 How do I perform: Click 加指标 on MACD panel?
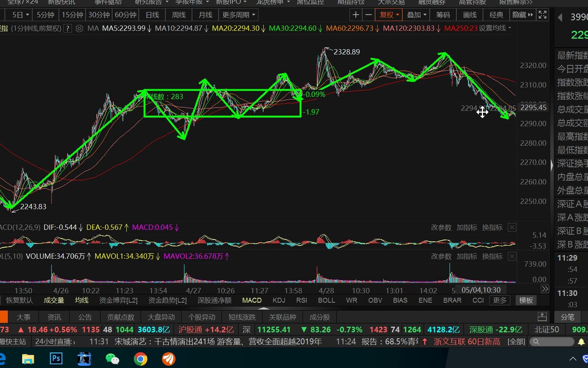(466, 228)
